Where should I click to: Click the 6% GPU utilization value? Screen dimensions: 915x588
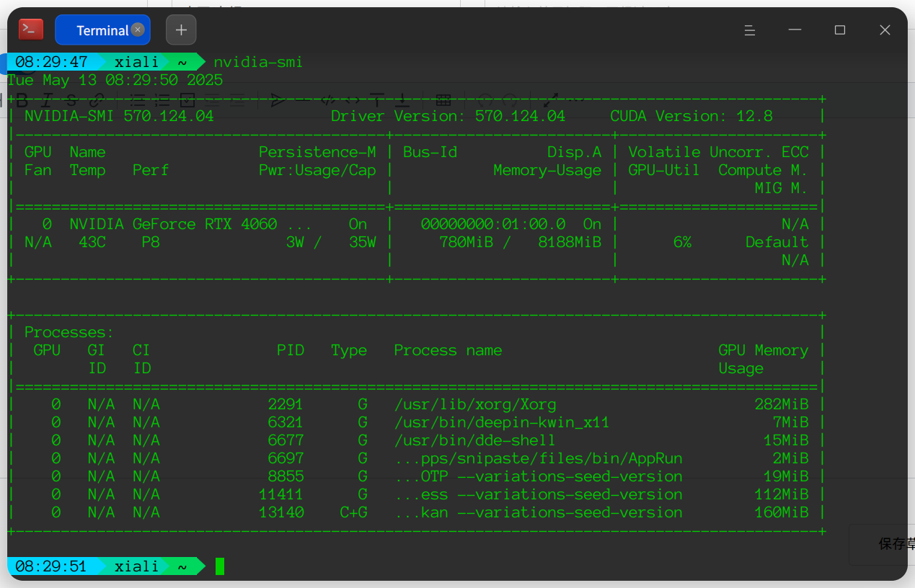click(x=682, y=242)
